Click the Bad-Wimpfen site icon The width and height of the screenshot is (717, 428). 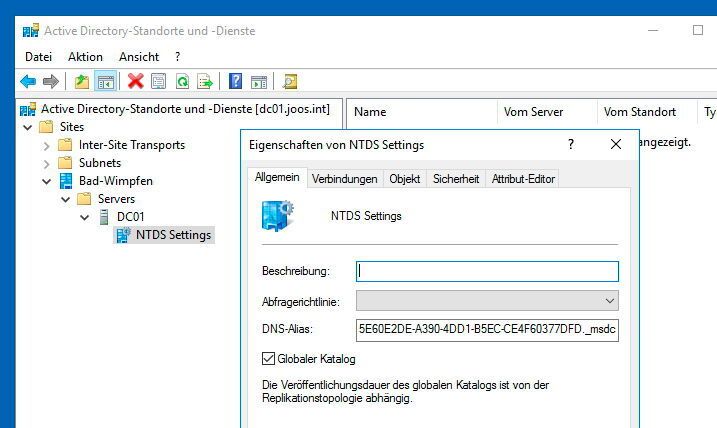[x=66, y=181]
